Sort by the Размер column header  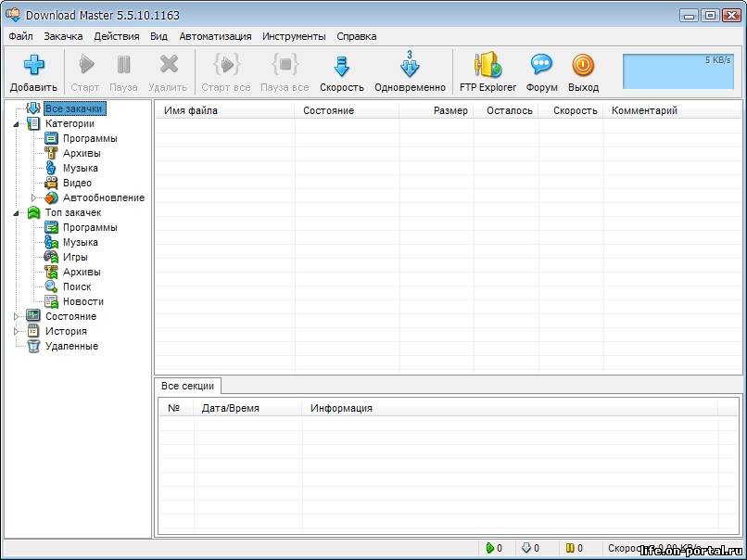tap(436, 110)
